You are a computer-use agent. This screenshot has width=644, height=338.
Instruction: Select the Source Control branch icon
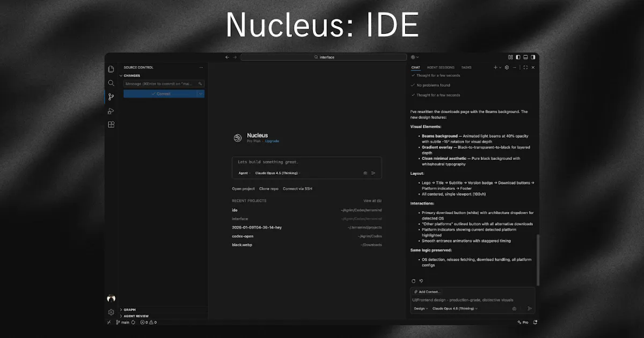pyautogui.click(x=111, y=97)
